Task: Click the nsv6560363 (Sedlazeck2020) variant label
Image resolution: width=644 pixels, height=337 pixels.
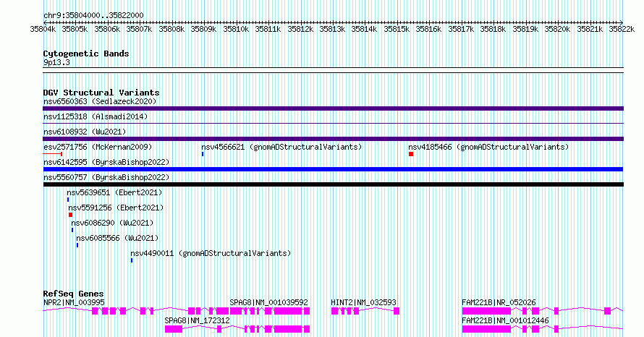Action: (x=100, y=101)
